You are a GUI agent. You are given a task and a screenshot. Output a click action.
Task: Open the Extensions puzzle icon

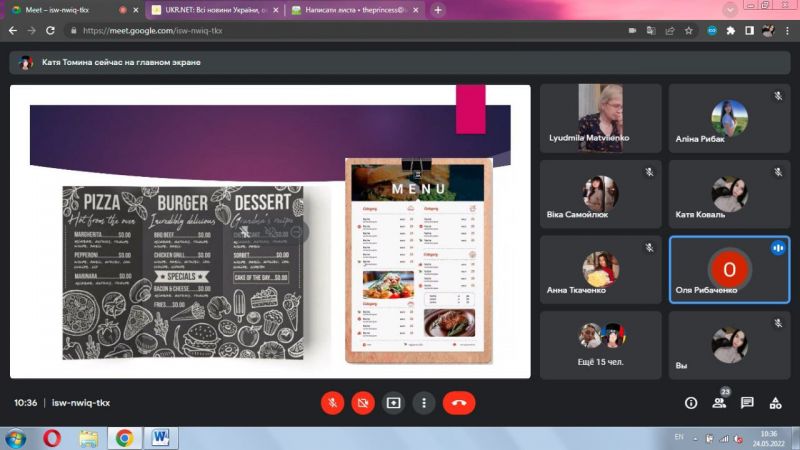[731, 31]
